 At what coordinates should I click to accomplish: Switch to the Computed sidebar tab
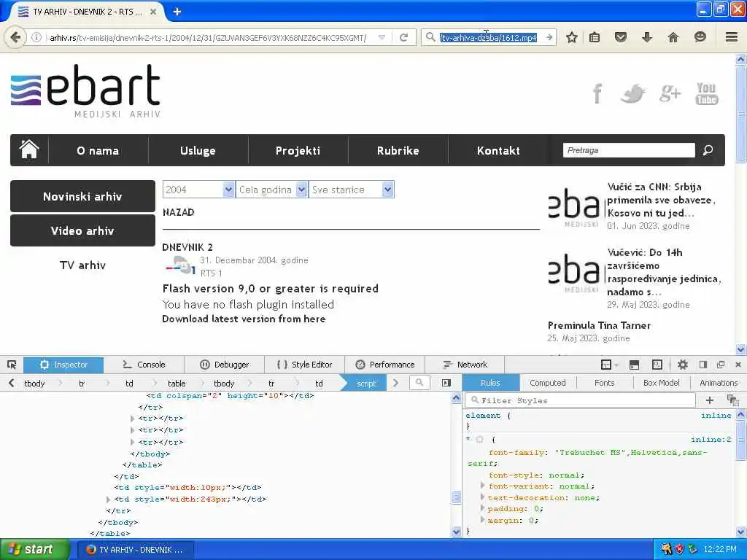coord(548,383)
